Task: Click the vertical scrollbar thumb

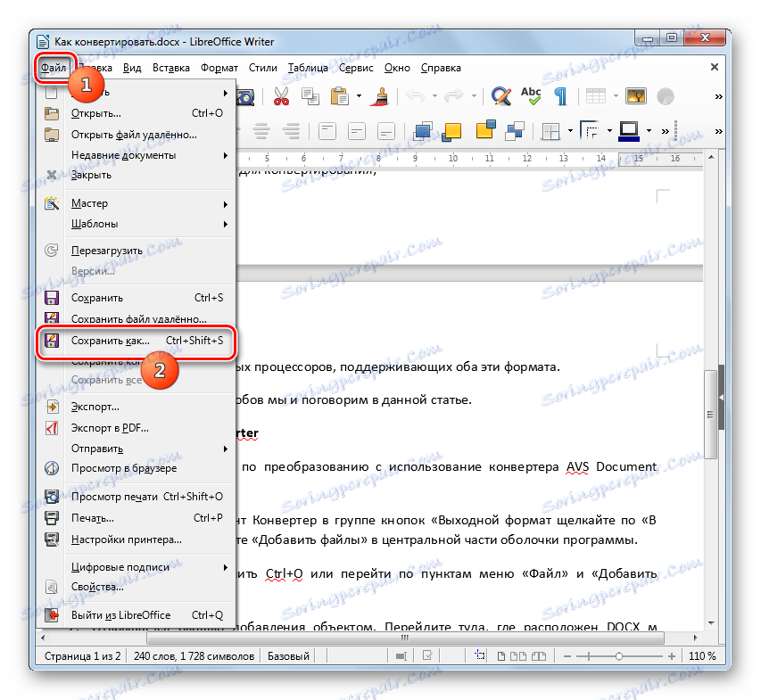Action: pos(710,415)
